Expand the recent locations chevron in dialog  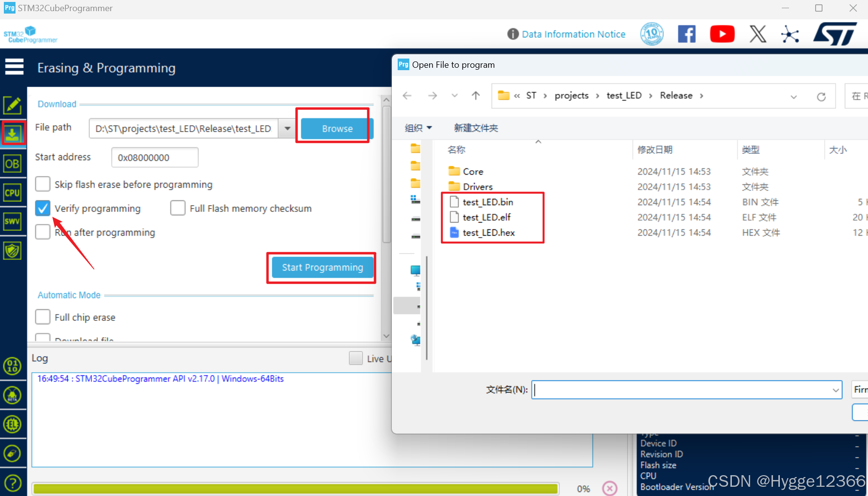(x=454, y=96)
